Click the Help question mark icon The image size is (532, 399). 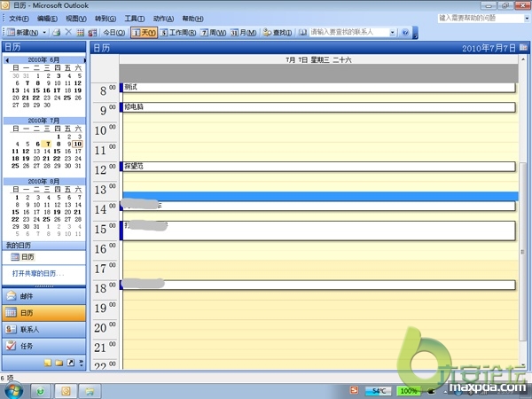point(405,33)
